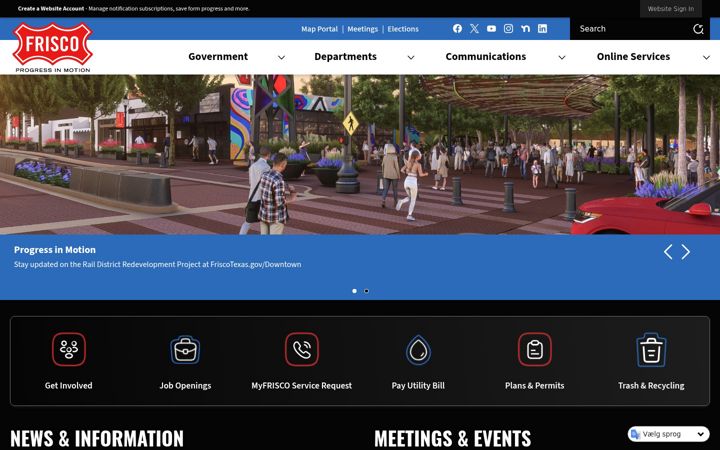
Task: Click the Plans & Permits label
Action: 535,386
